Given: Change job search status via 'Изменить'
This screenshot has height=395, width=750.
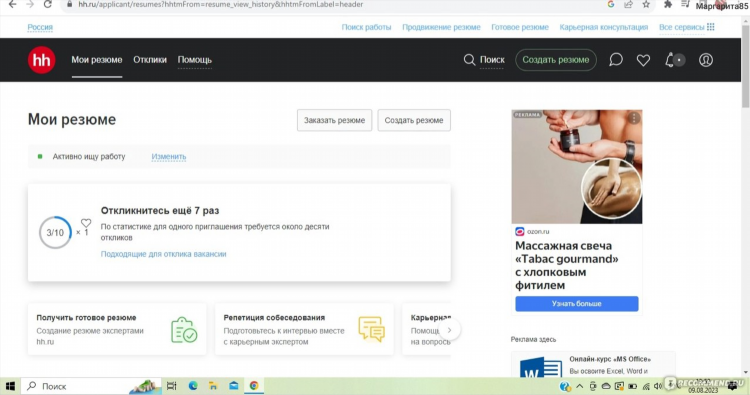Looking at the screenshot, I should [x=169, y=156].
